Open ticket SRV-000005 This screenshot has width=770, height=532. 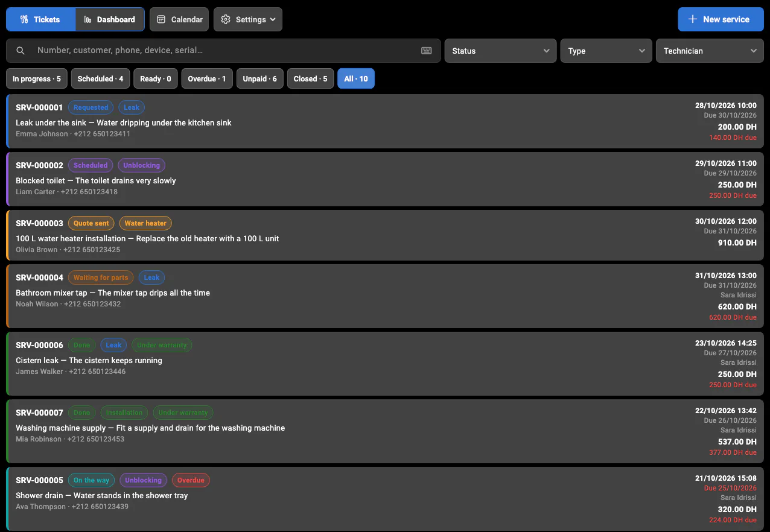(x=385, y=499)
